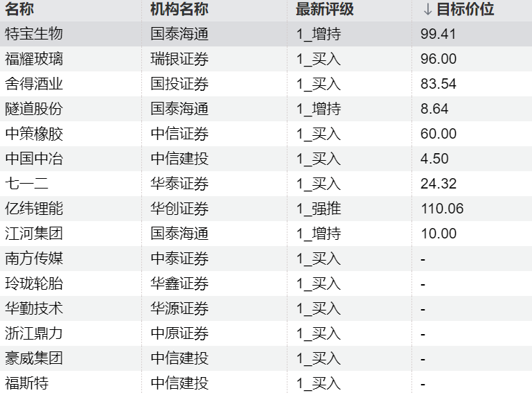Image resolution: width=532 pixels, height=393 pixels.
Task: Click the 最新评级 column header
Action: [325, 9]
